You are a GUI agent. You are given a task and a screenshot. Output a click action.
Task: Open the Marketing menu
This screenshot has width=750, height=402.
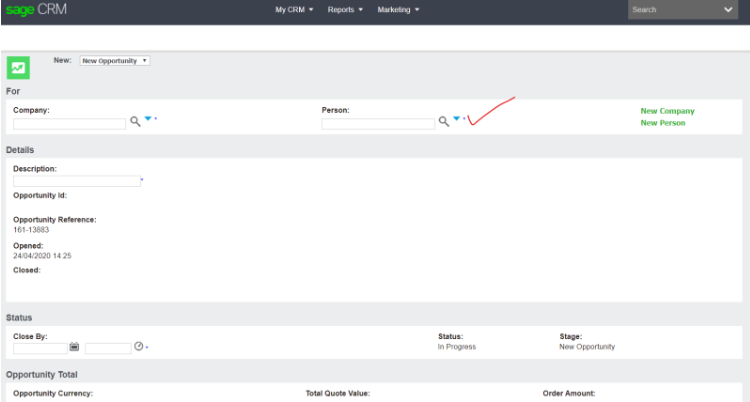398,10
